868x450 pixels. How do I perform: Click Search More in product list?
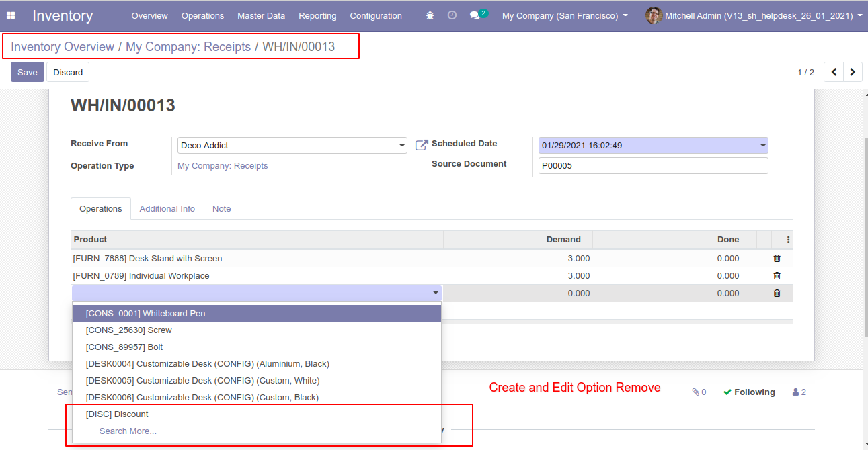pos(128,431)
